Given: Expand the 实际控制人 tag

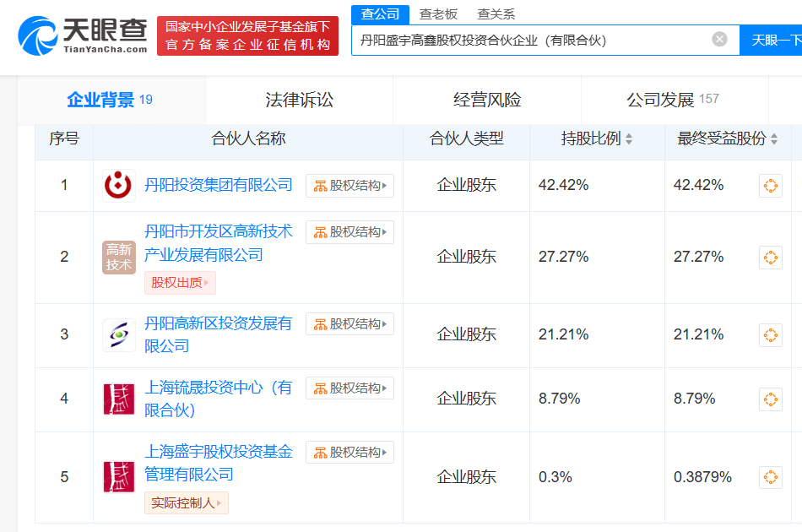Looking at the screenshot, I should point(187,502).
